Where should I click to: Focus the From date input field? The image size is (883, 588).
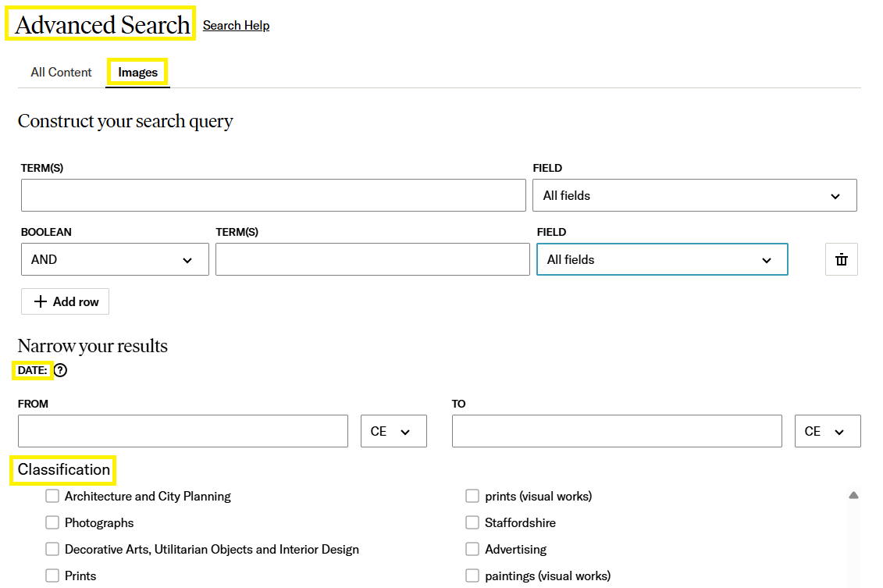coord(183,432)
